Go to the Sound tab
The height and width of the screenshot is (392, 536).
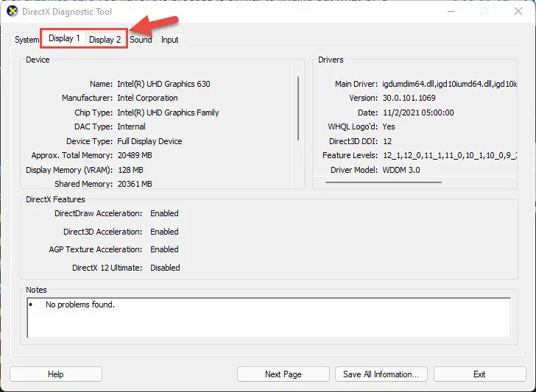(x=141, y=40)
